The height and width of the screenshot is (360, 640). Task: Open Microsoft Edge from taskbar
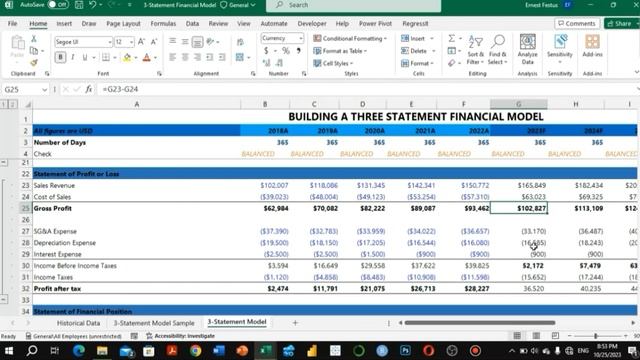click(x=79, y=351)
